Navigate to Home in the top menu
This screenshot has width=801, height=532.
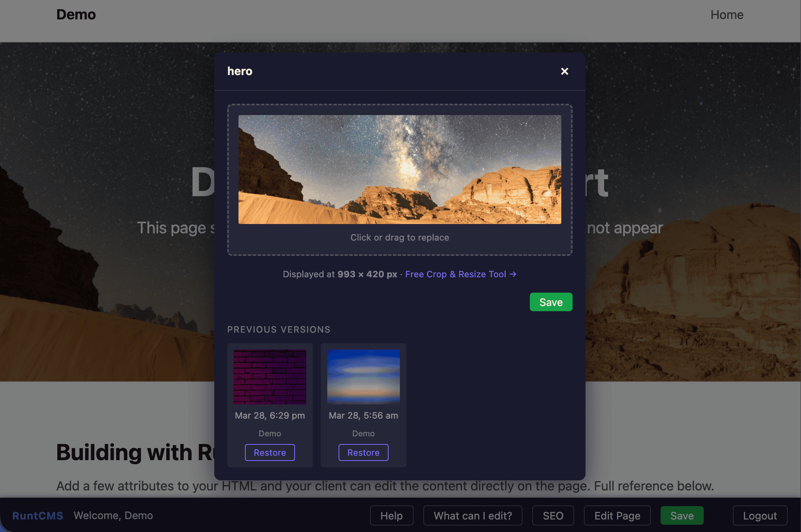(x=727, y=15)
